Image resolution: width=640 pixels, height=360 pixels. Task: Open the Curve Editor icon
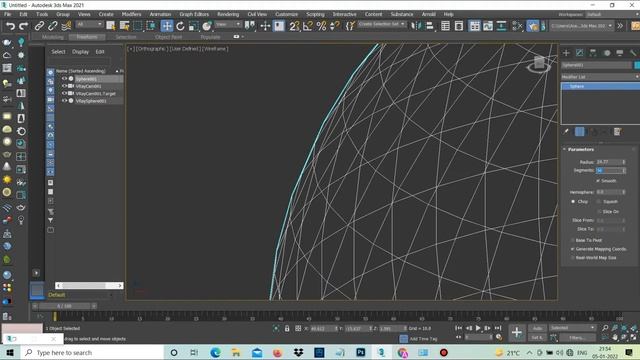pyautogui.click(x=488, y=26)
